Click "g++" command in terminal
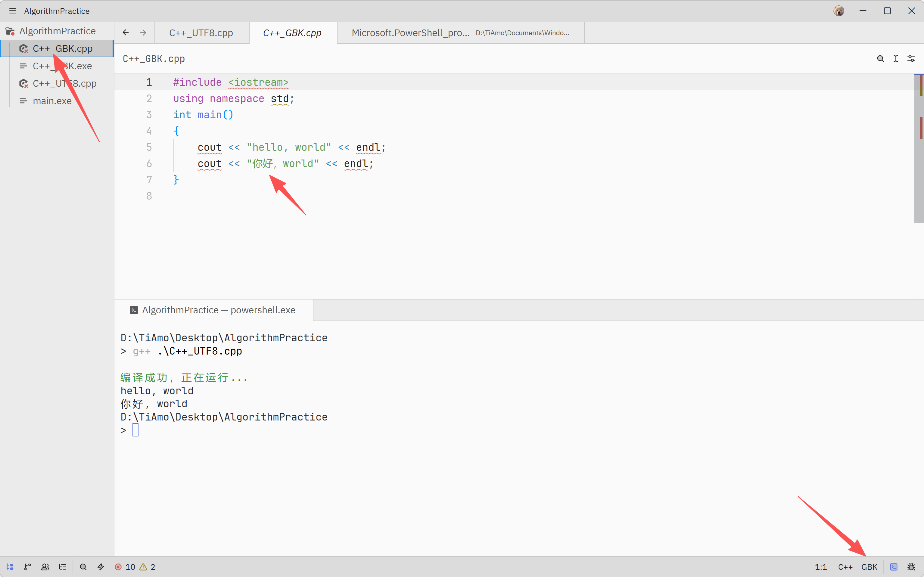Screen dimensions: 924x577 [x=142, y=351]
